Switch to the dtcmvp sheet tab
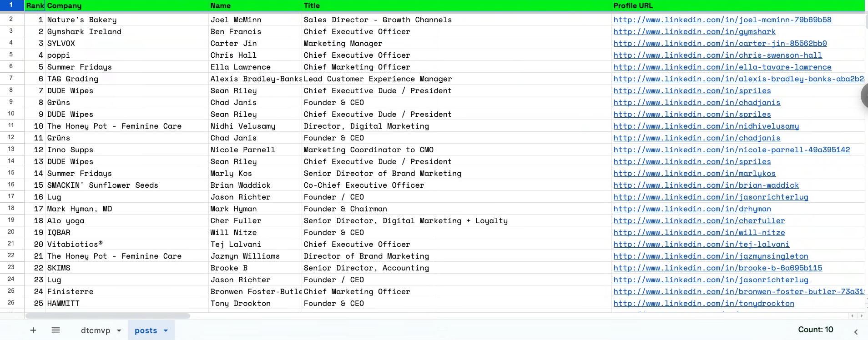 [x=96, y=330]
